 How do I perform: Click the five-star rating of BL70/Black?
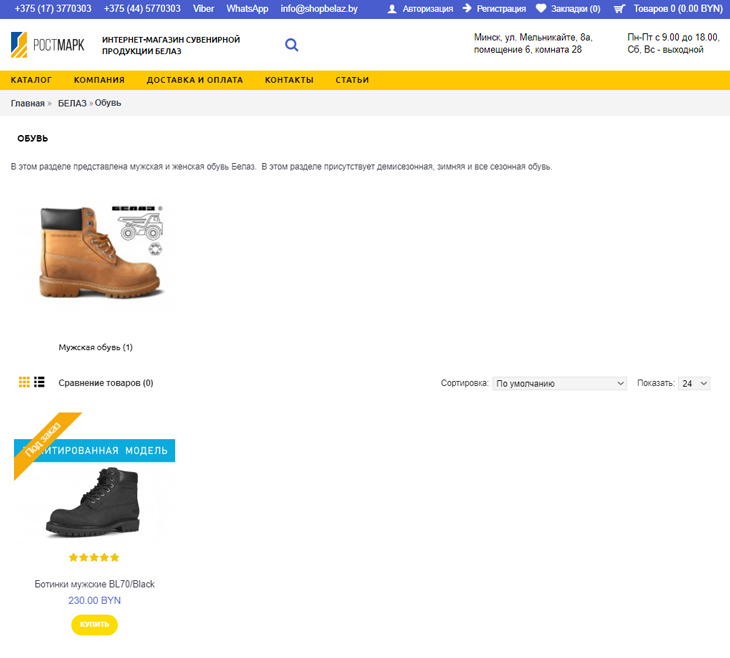pos(94,557)
